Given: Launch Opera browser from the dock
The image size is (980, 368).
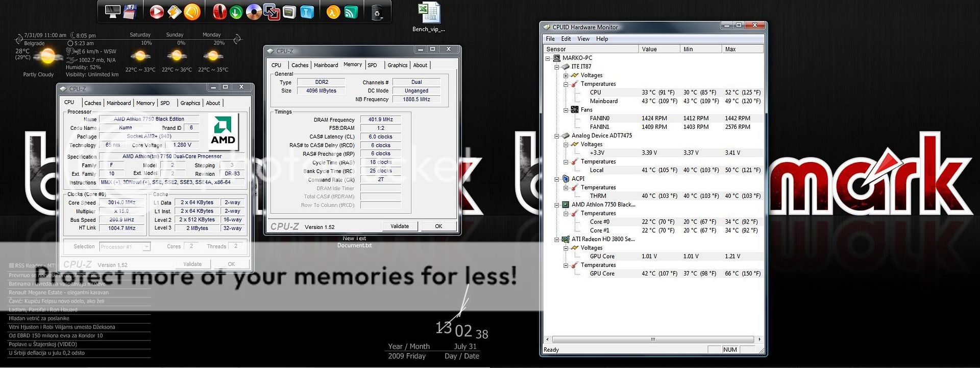Looking at the screenshot, I should 219,11.
